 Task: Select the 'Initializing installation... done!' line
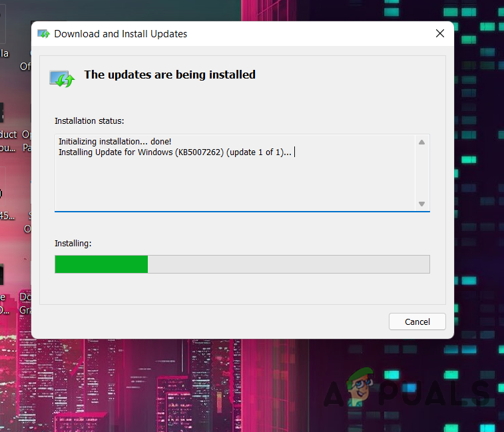(115, 141)
